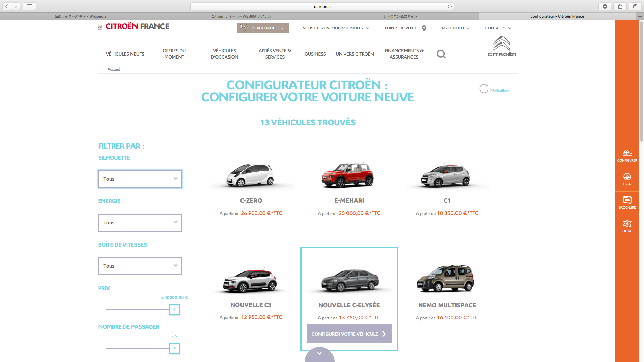The height and width of the screenshot is (362, 644).
Task: Toggle the NOMBRE DE PASSAGER slider control
Action: click(x=175, y=348)
